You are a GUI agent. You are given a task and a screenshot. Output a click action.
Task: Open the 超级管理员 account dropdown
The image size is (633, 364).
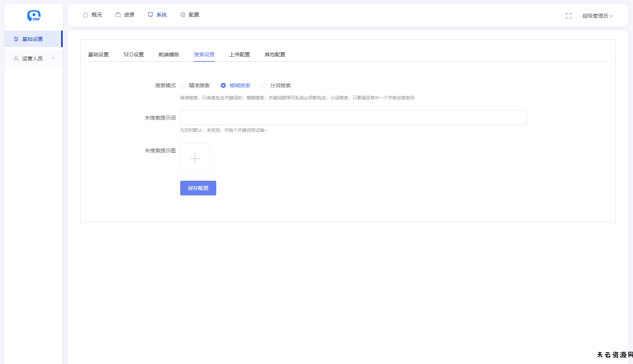[597, 16]
